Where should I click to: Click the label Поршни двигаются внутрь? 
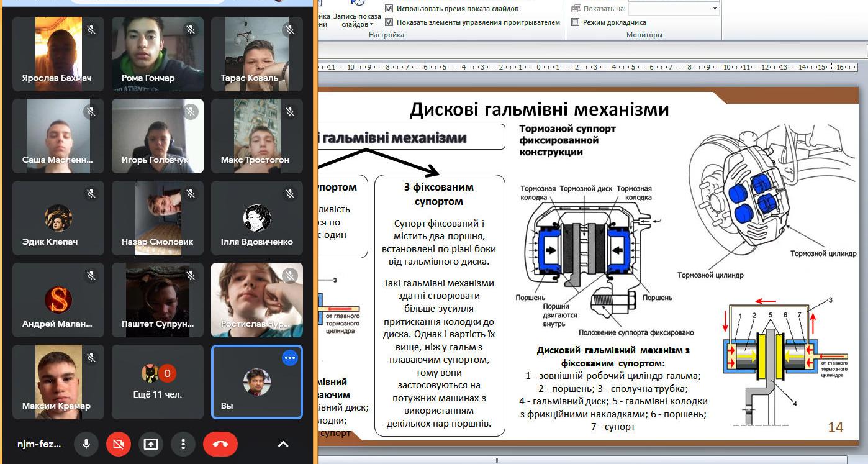click(x=560, y=315)
